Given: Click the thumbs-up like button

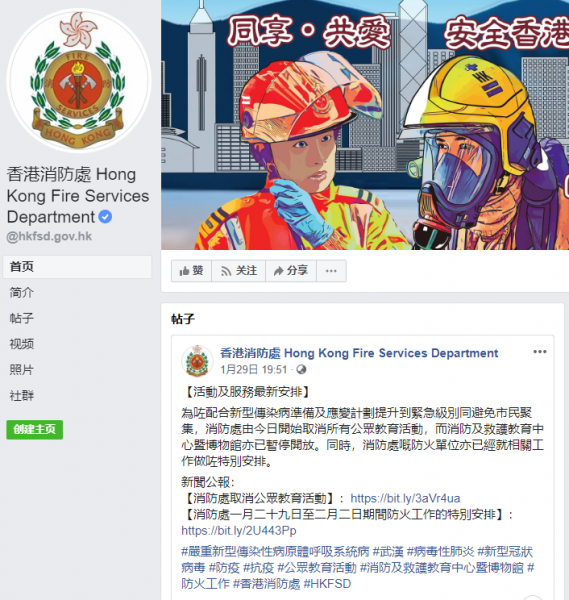Looking at the screenshot, I should (191, 271).
